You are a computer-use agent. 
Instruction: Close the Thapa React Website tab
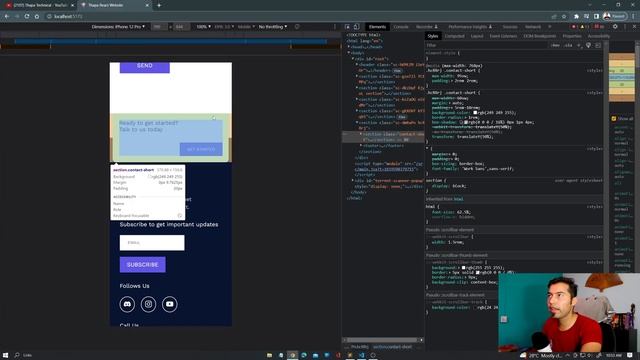click(x=147, y=5)
